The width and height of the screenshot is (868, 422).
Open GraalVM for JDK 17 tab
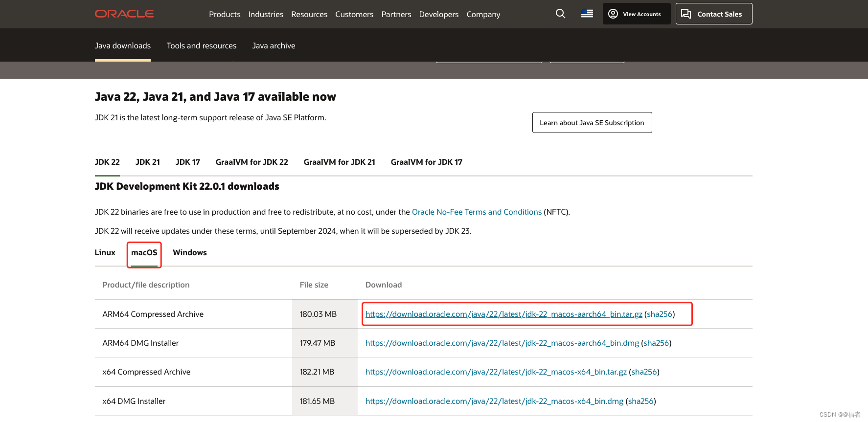coord(427,162)
